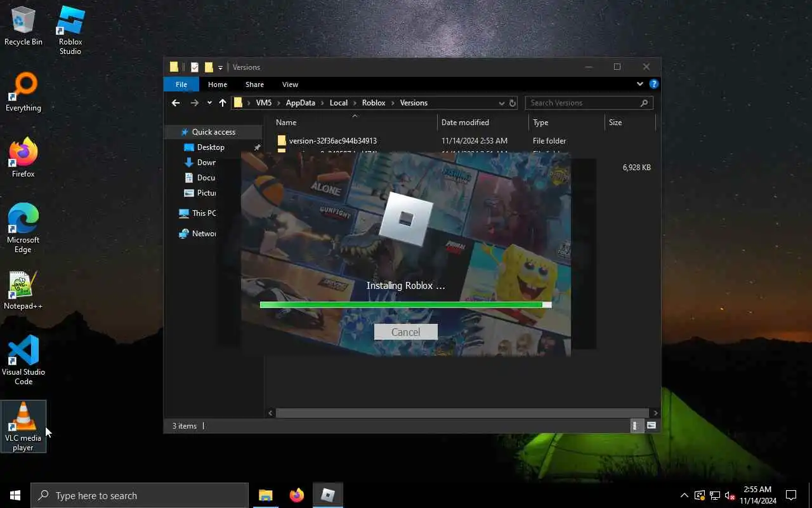
Task: Show hidden system tray icons
Action: click(684, 495)
